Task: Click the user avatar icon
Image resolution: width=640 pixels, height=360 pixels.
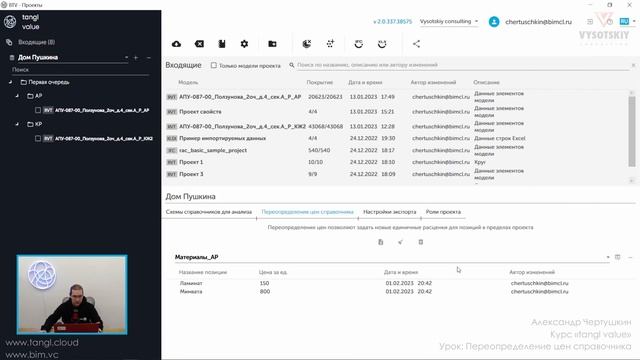Action: [x=494, y=22]
